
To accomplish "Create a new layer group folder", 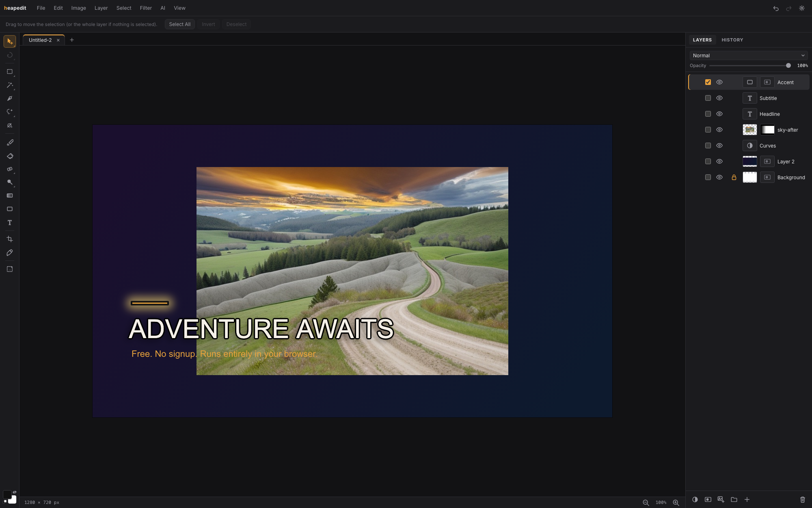I will (x=734, y=499).
